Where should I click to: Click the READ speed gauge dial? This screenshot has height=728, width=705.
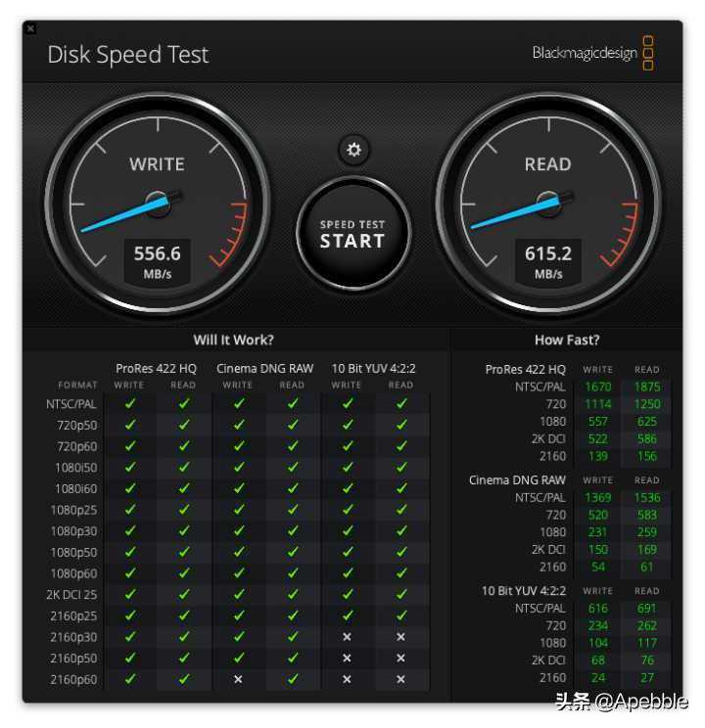pos(548,203)
